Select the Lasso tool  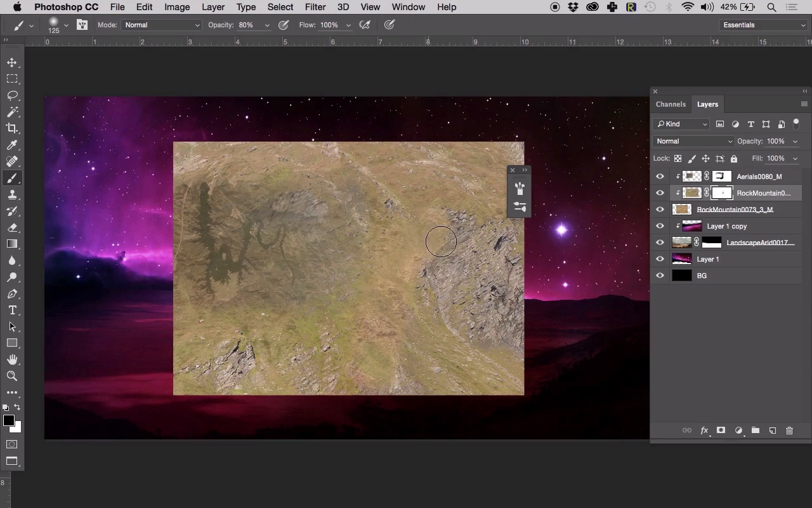pos(12,95)
